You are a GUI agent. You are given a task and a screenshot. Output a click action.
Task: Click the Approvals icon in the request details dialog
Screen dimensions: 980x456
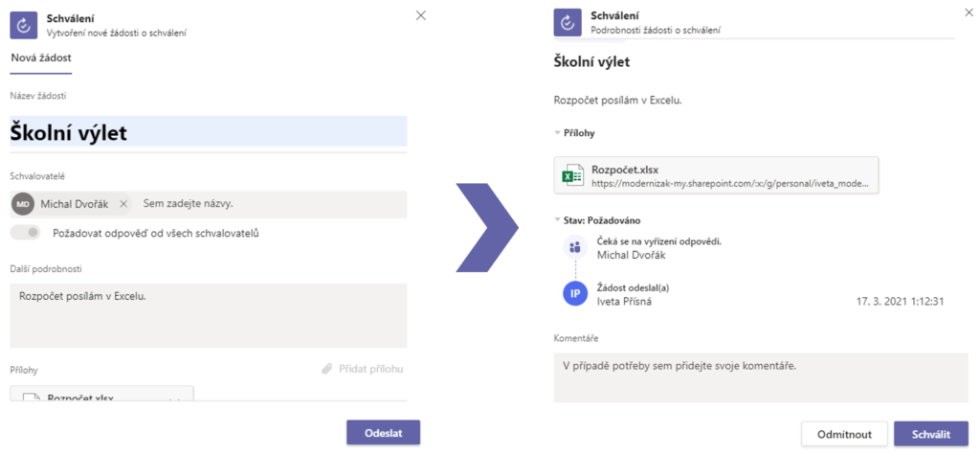(568, 24)
